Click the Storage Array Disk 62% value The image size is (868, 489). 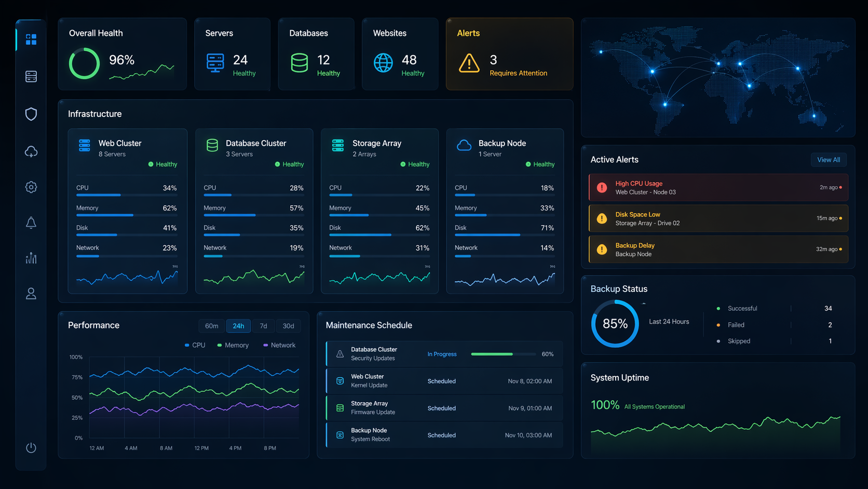point(423,228)
